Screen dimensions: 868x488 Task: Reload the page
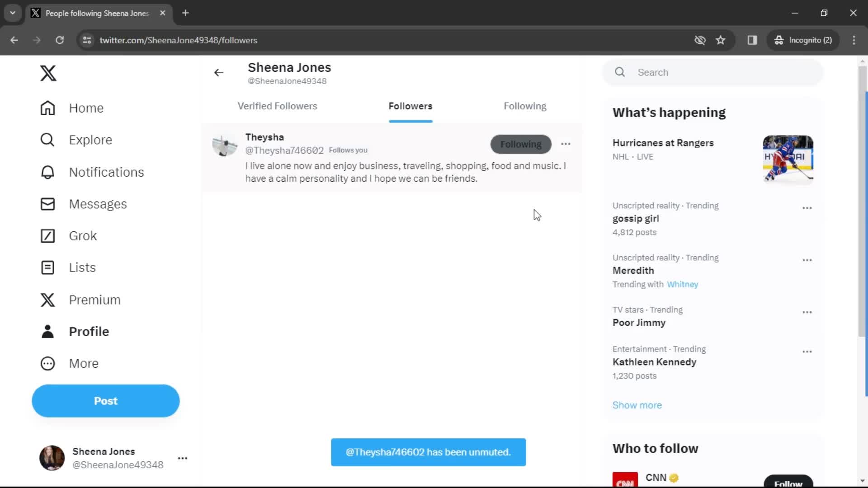[x=60, y=40]
